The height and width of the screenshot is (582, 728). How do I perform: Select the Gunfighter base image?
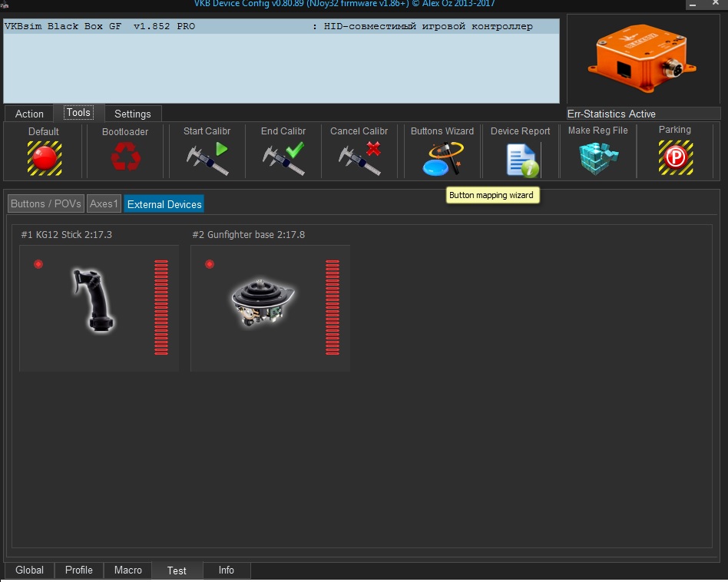263,303
